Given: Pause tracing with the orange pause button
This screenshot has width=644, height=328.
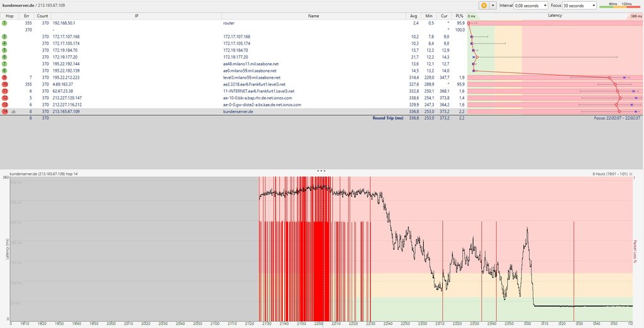Looking at the screenshot, I should coord(484,5).
